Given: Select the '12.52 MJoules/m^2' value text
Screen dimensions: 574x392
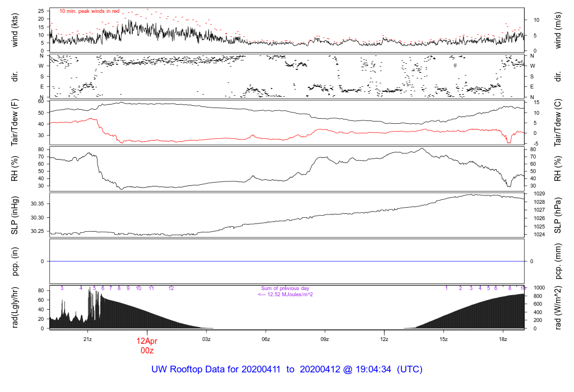Looking at the screenshot, I should click(289, 295).
